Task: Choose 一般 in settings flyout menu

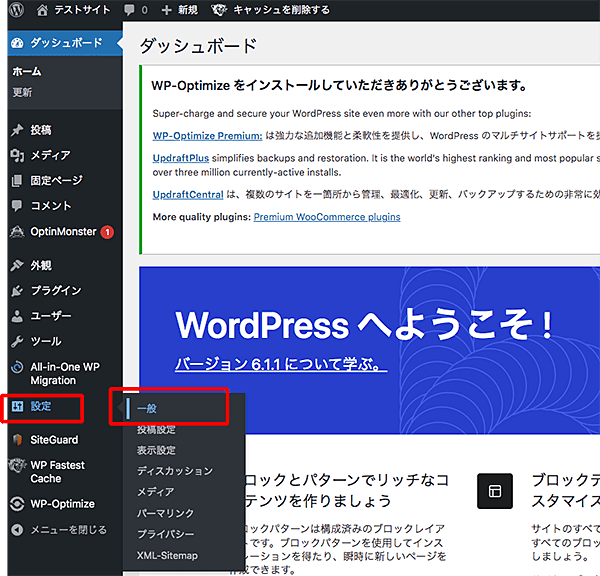Action: (147, 409)
